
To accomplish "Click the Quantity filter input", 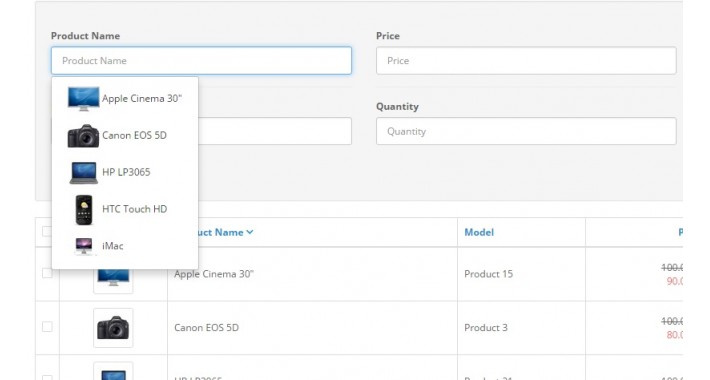I will 526,131.
